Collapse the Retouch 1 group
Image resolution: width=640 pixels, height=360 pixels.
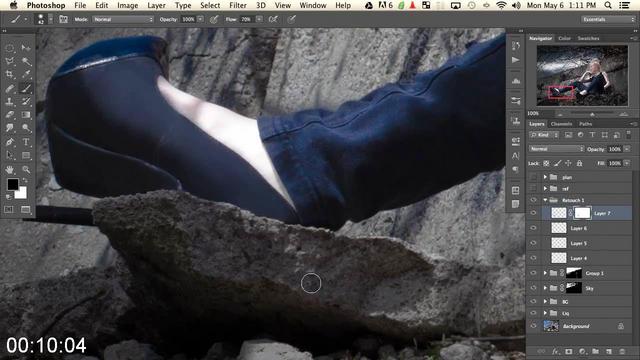tap(545, 200)
